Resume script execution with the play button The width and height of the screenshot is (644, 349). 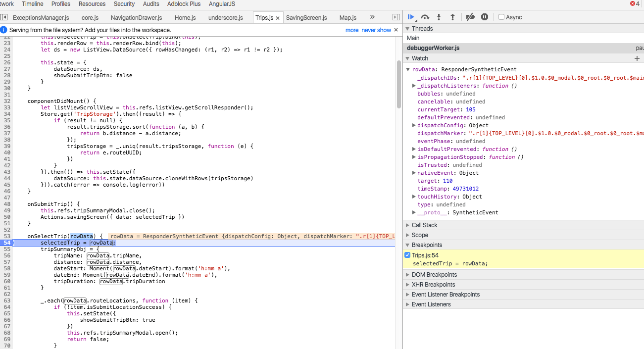pyautogui.click(x=410, y=17)
